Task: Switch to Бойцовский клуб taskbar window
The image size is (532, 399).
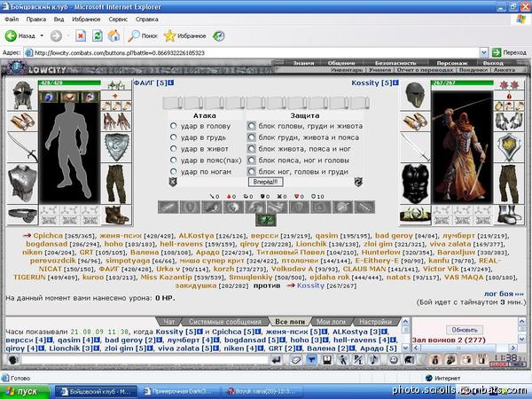Action: tap(96, 392)
